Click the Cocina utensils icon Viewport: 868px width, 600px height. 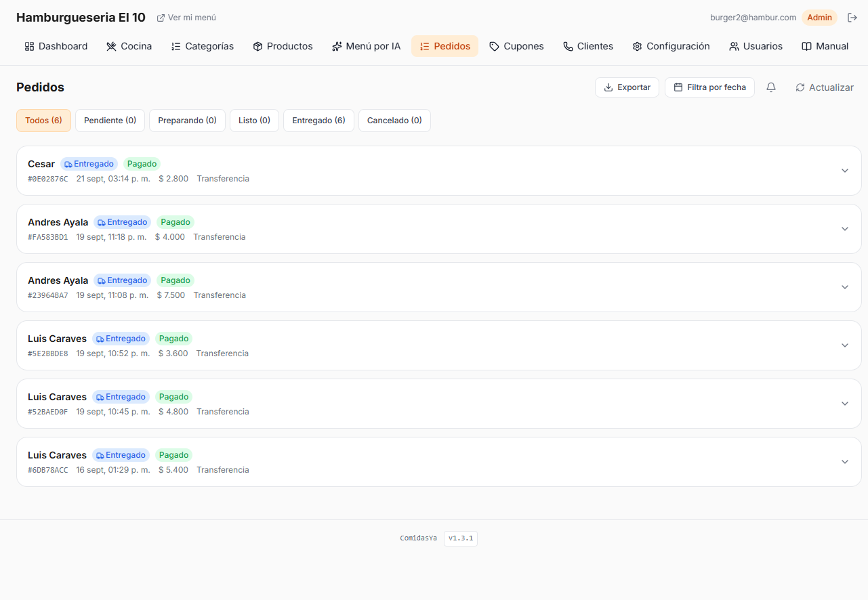[112, 46]
